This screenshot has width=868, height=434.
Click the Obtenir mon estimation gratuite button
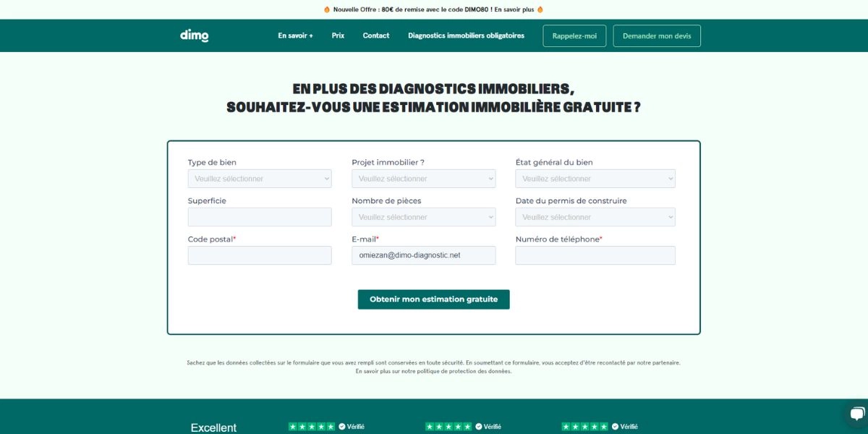pos(433,299)
